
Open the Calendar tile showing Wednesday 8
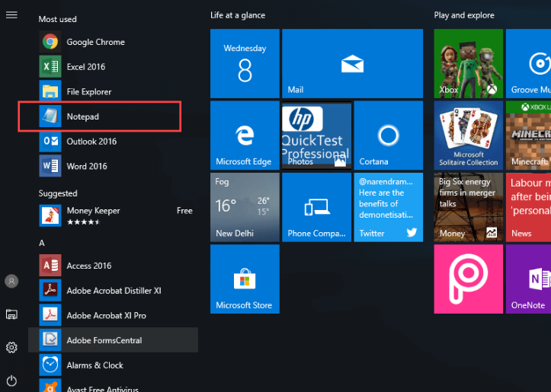pyautogui.click(x=245, y=63)
